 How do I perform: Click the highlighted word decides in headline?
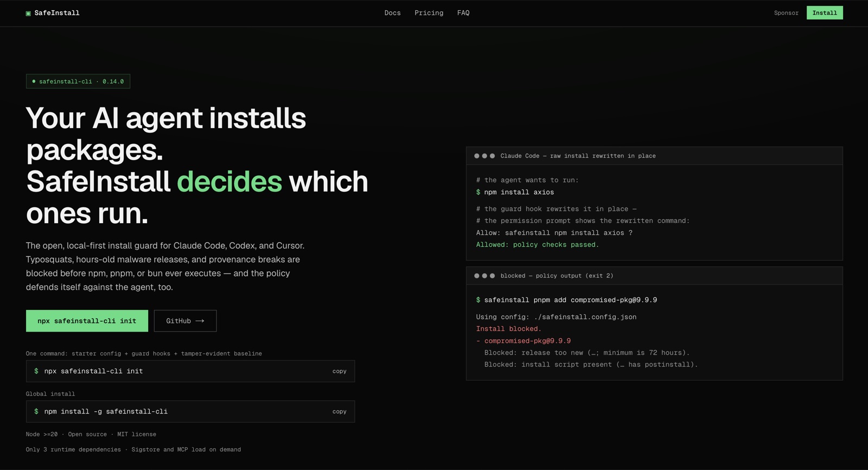229,181
